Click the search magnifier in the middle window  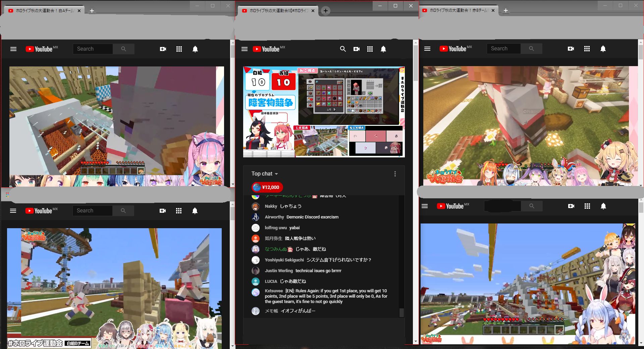(343, 49)
